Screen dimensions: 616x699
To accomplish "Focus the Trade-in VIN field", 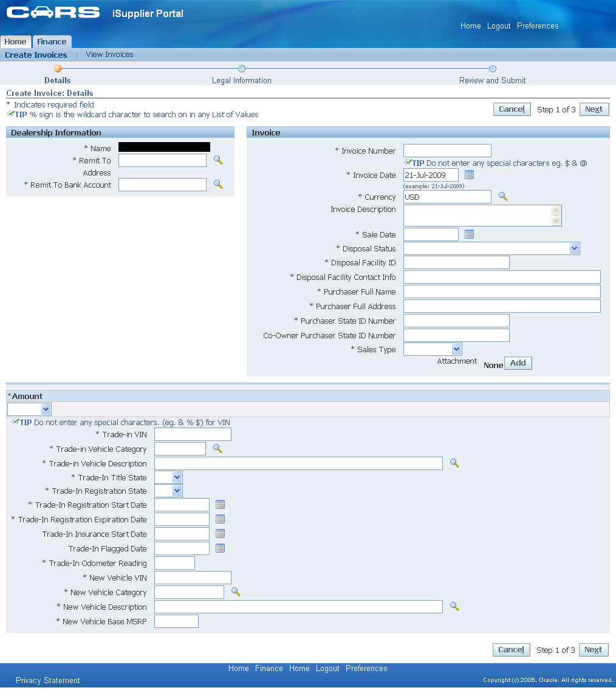I will pyautogui.click(x=193, y=434).
